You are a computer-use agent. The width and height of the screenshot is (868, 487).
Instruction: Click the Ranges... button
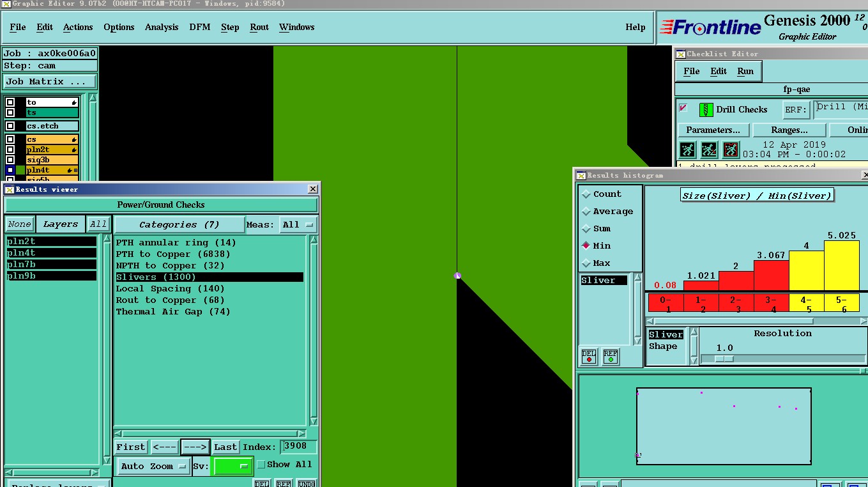click(x=789, y=130)
